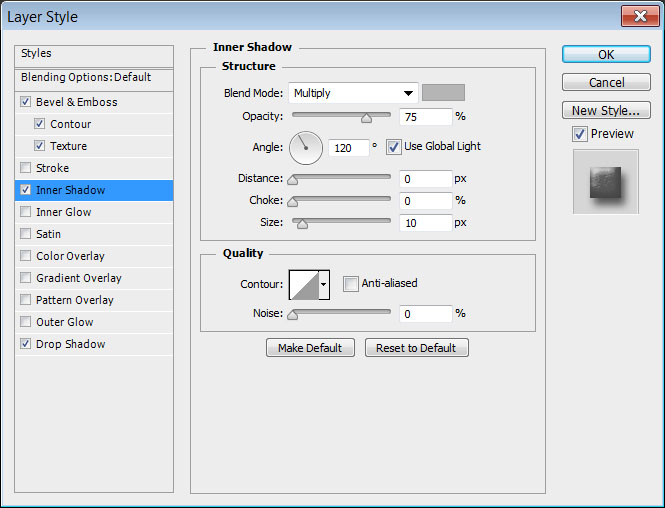Click the layer style preview thumbnail
665x508 pixels.
point(605,181)
